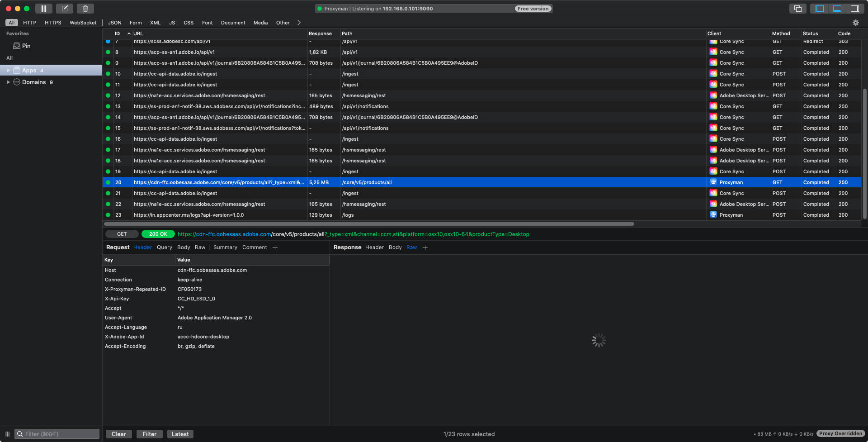Open the duplicate window icon in toolbar
This screenshot has width=868, height=442.
(x=798, y=9)
